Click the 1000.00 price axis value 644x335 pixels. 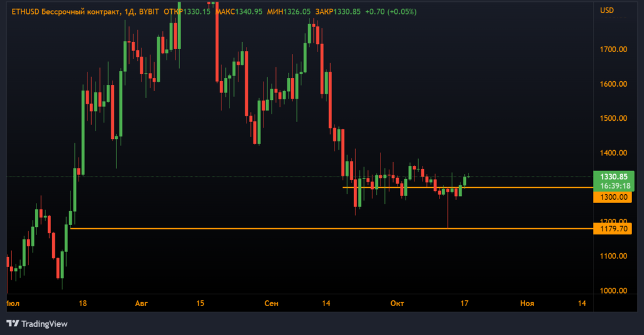coord(614,290)
